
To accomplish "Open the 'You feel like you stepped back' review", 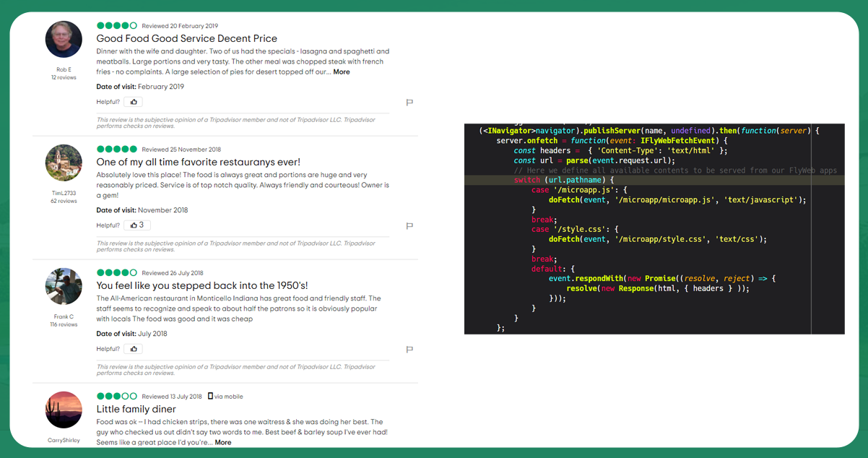I will coord(202,285).
